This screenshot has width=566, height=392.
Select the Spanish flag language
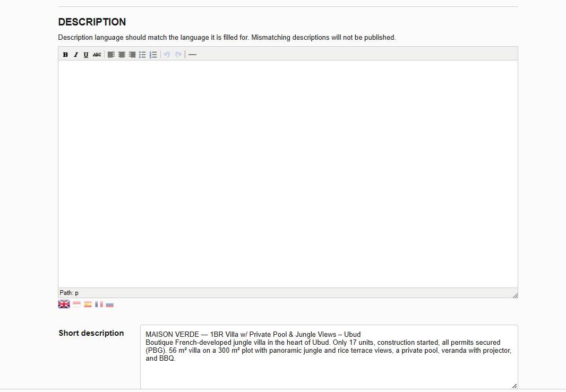click(88, 304)
